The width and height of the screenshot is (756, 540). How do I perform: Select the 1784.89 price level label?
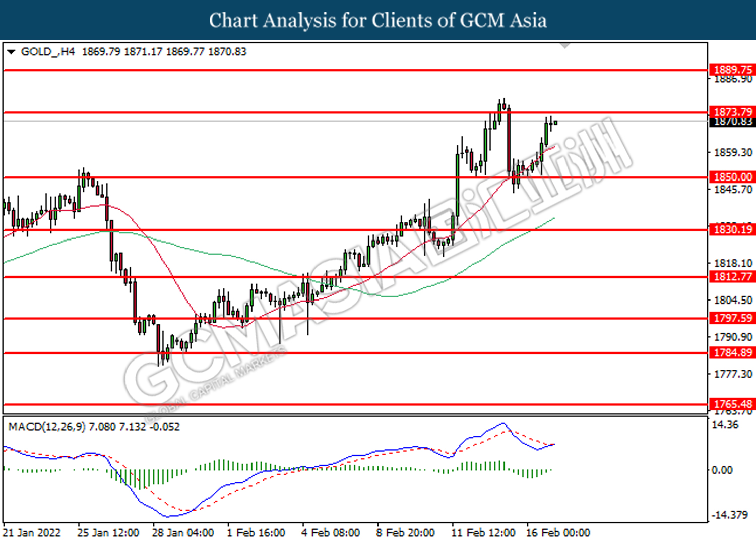pyautogui.click(x=732, y=353)
